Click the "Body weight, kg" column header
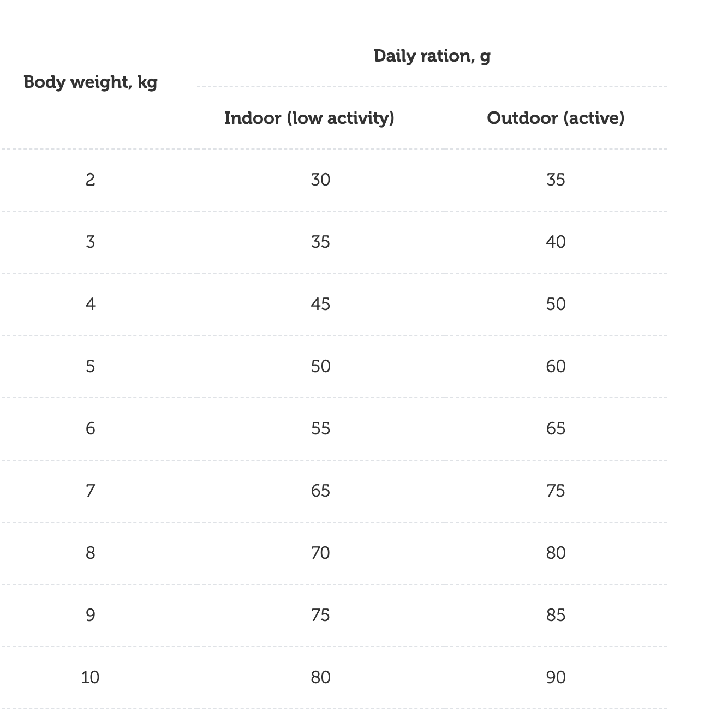The width and height of the screenshot is (728, 728). click(91, 82)
